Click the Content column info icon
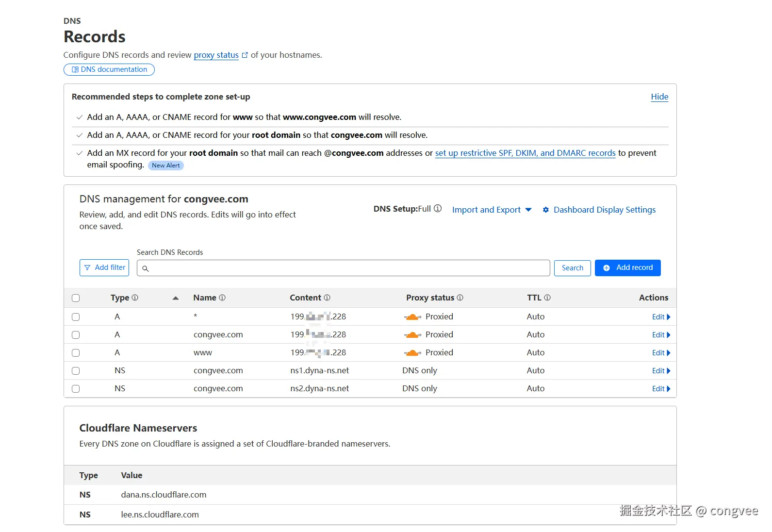Image resolution: width=772 pixels, height=532 pixels. pyautogui.click(x=327, y=298)
